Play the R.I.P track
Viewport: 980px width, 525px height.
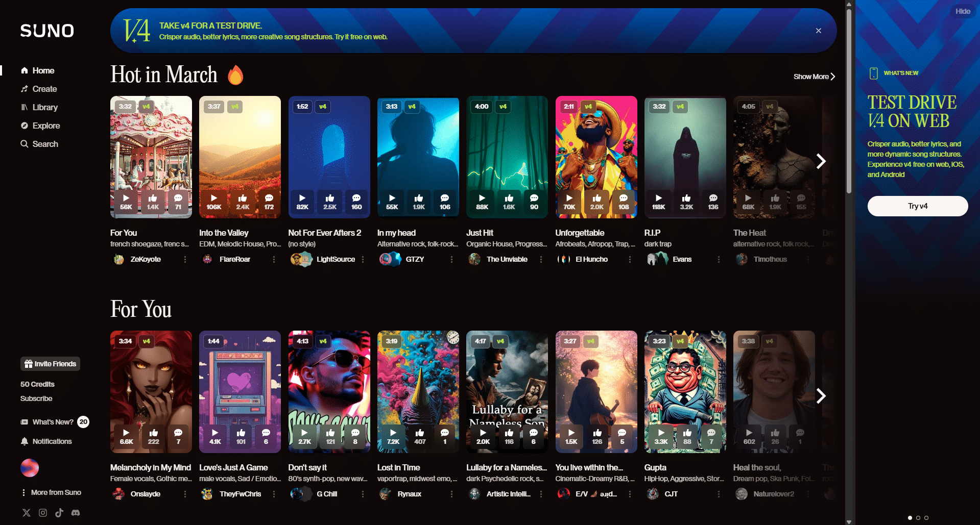[659, 202]
